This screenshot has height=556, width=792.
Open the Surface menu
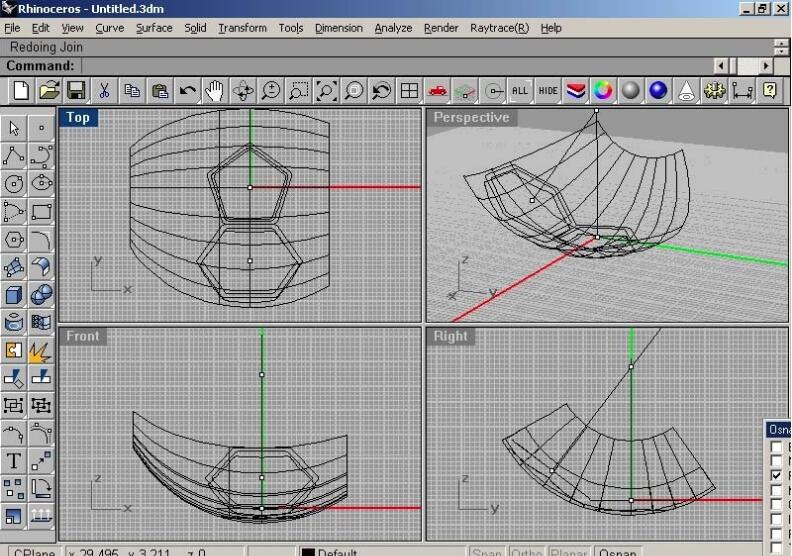click(x=153, y=28)
